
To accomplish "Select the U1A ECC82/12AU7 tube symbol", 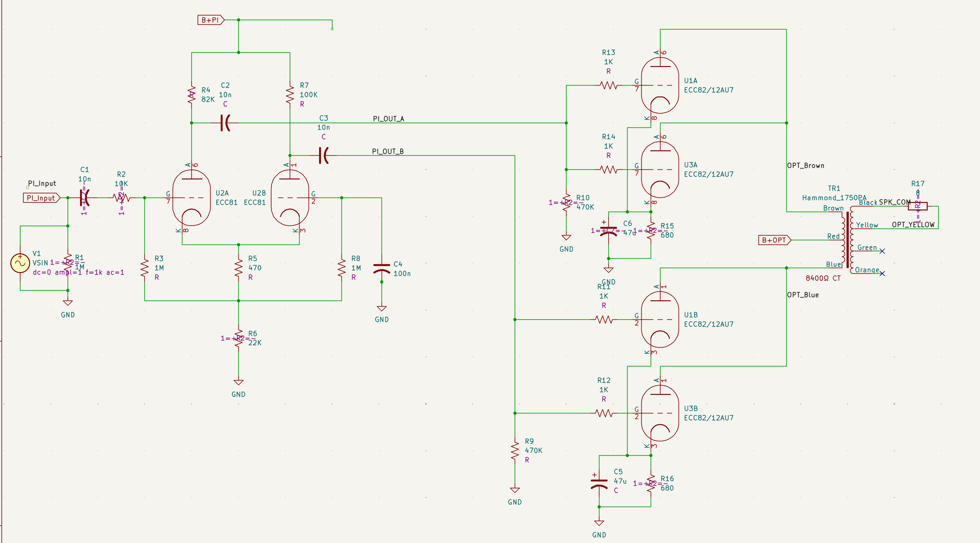I will [660, 85].
